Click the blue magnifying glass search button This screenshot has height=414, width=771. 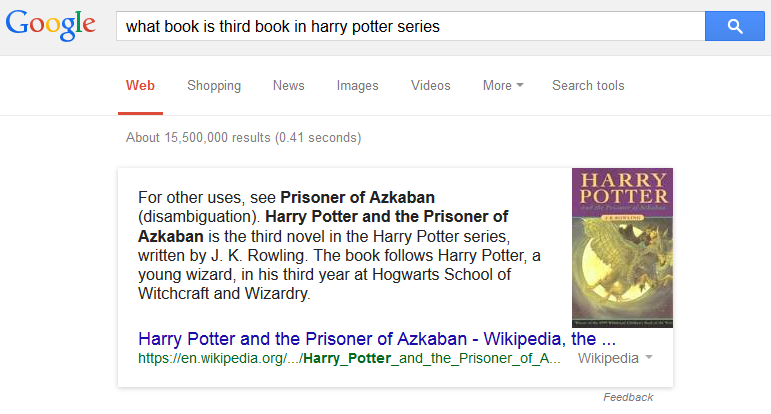(x=735, y=26)
